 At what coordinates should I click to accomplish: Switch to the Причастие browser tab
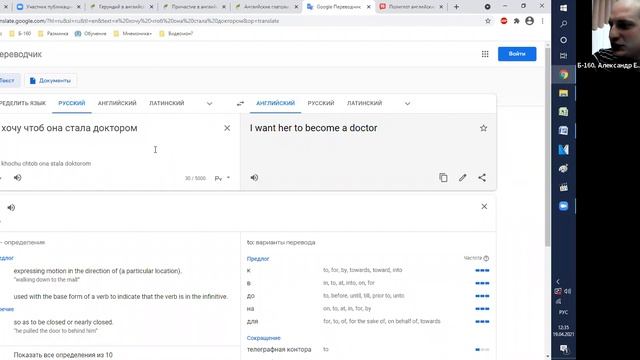coord(193,7)
